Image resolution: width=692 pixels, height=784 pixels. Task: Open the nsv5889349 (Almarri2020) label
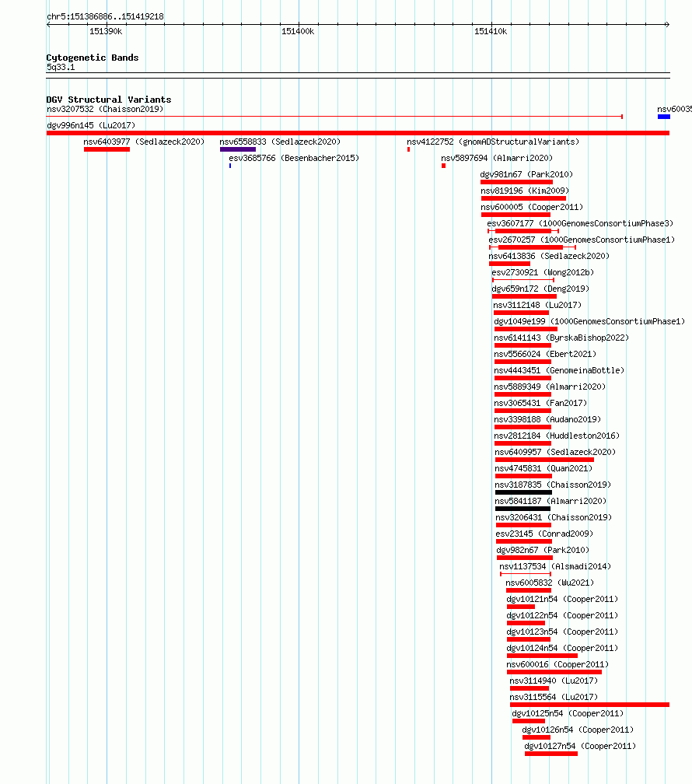click(x=550, y=387)
